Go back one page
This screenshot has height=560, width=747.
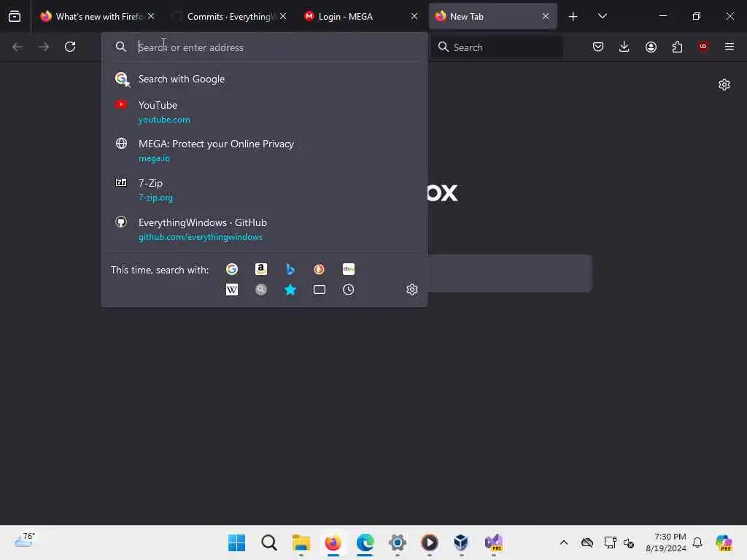tap(18, 47)
